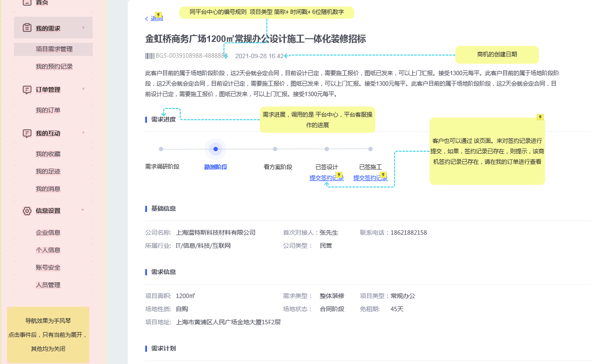Viewport: 591px width, 364px height.
Task: Click the 需求调研阶段 progress dot
Action: click(161, 149)
